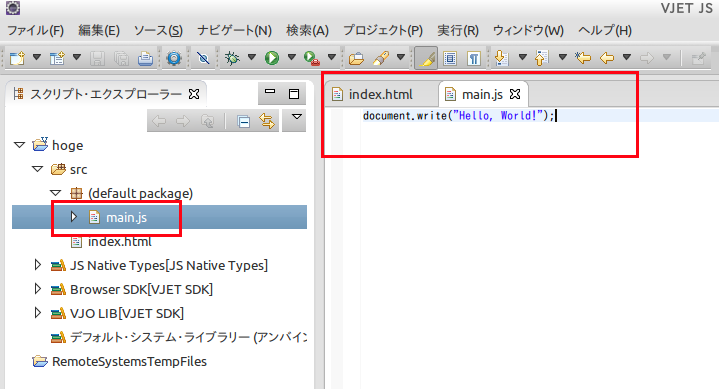This screenshot has height=389, width=719.
Task: Click the Debug bug icon
Action: pyautogui.click(x=232, y=58)
